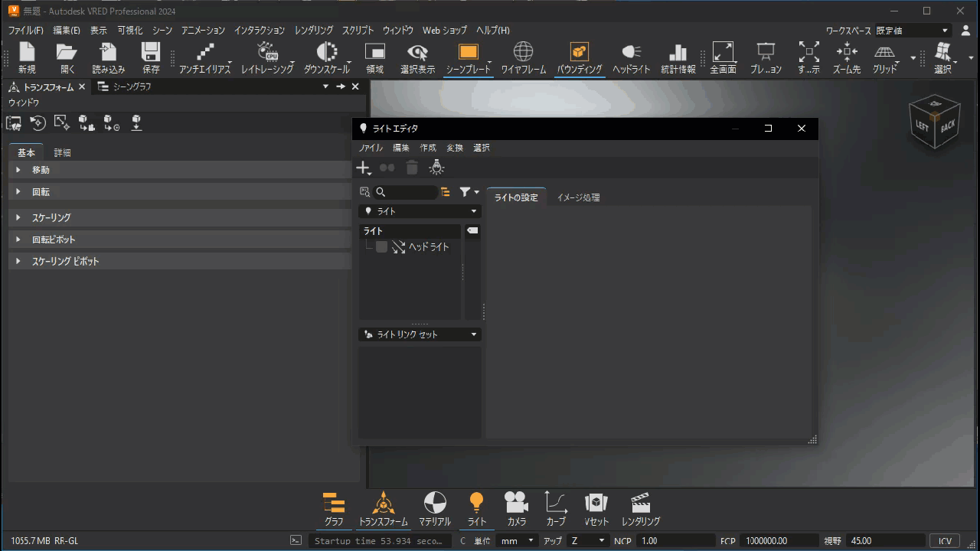Open the ファイル(F) main menu

click(x=25, y=31)
